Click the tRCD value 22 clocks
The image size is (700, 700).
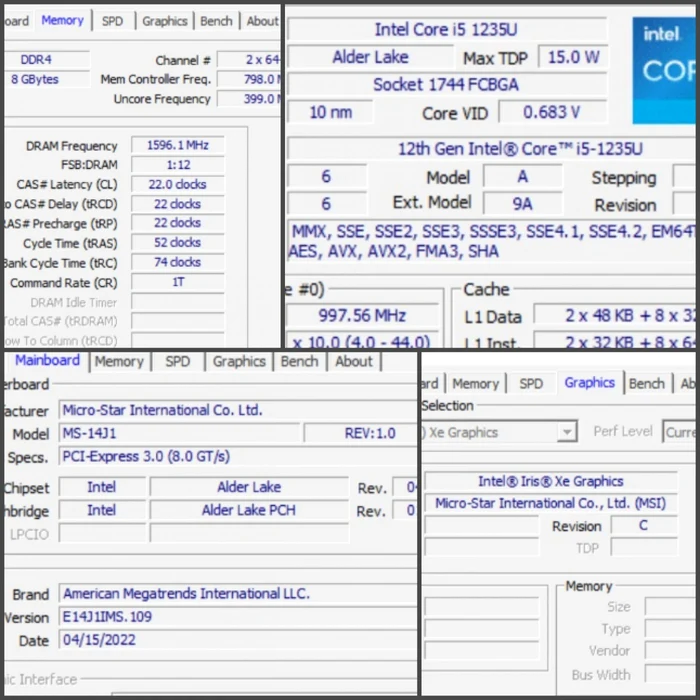178,204
